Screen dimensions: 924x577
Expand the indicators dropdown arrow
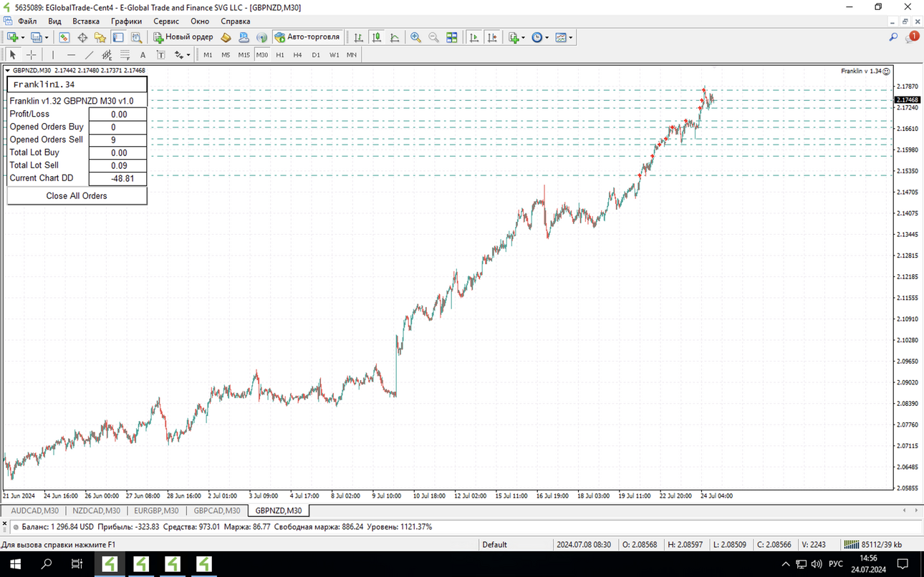pyautogui.click(x=524, y=37)
